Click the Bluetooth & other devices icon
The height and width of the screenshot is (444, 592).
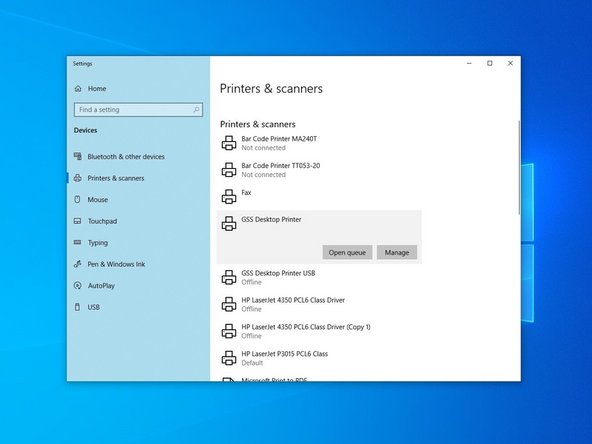pos(78,156)
